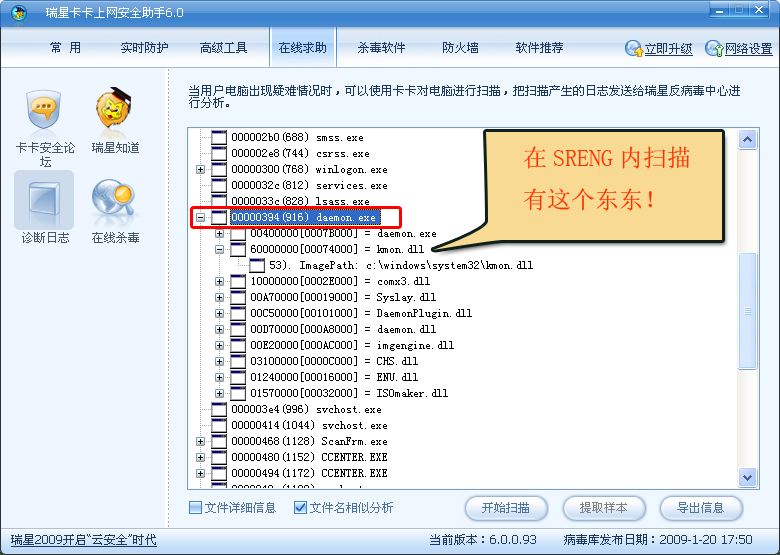780x555 pixels.
Task: Expand the winlogon.exe process node
Action: point(200,170)
